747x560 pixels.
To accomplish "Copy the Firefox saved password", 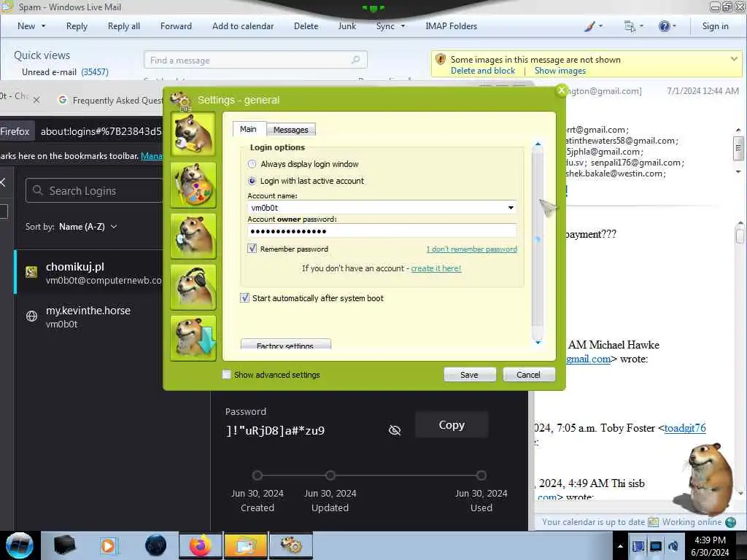I will tap(452, 425).
